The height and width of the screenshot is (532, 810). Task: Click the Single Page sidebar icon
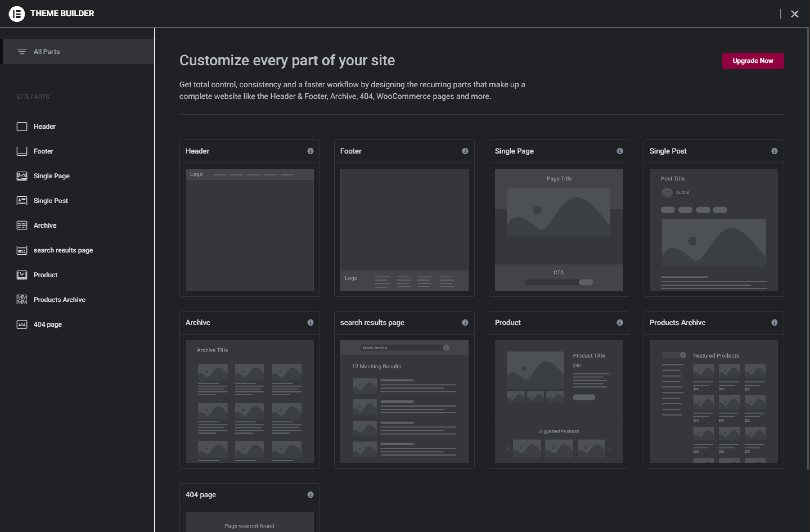tap(22, 176)
